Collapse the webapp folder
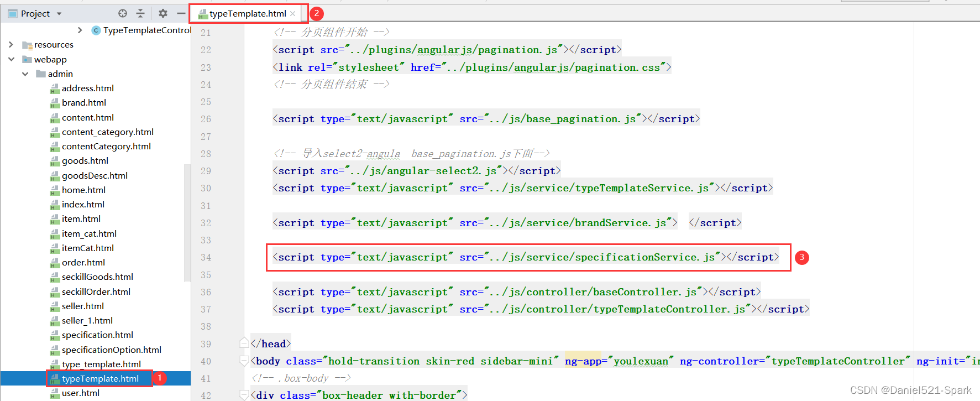Screen dimensions: 980x401 (x=11, y=59)
